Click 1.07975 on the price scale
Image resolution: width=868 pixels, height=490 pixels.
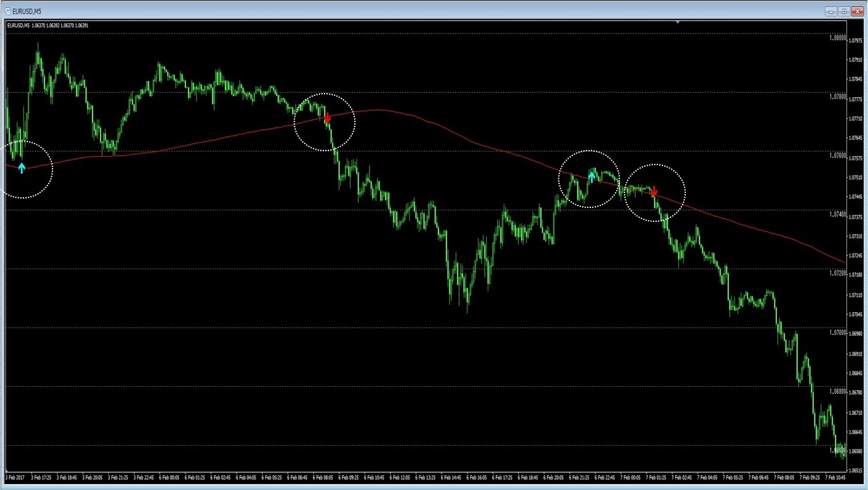point(857,41)
